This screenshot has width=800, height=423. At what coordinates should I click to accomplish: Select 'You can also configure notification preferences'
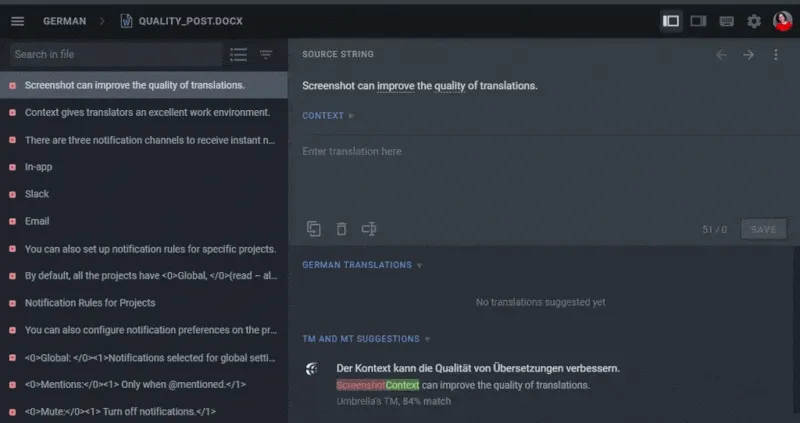(144, 330)
